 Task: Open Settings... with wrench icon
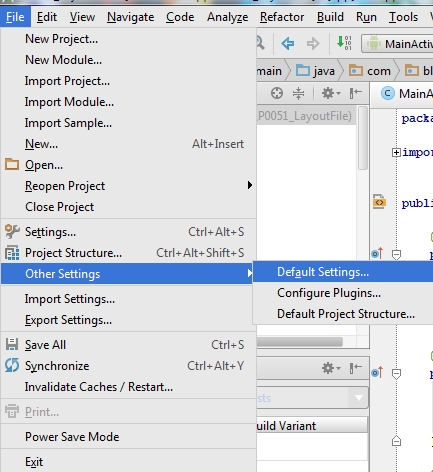(x=128, y=232)
